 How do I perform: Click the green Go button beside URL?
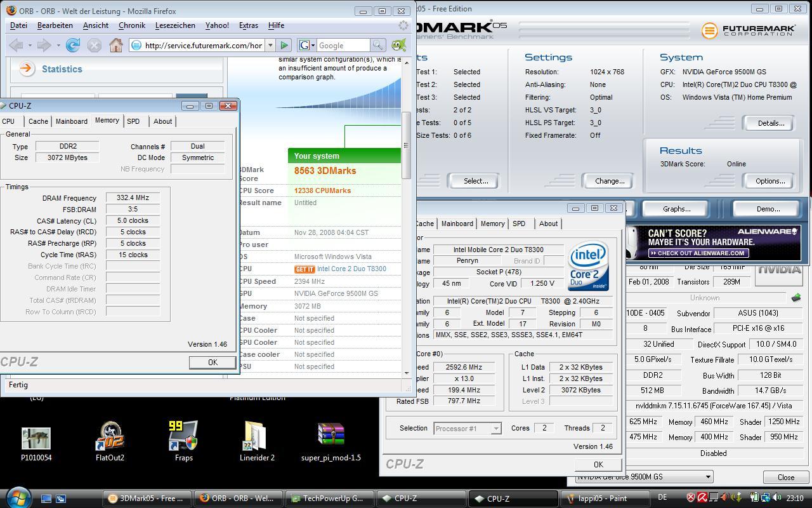tap(284, 45)
